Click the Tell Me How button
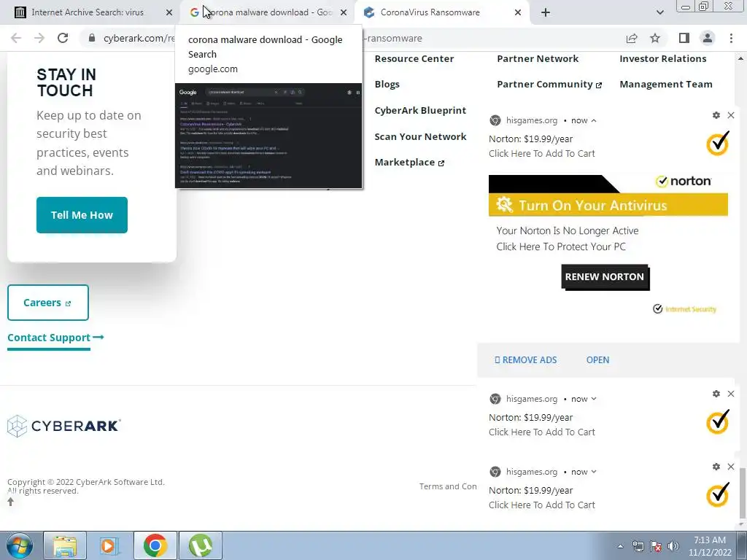747x560 pixels. [82, 215]
